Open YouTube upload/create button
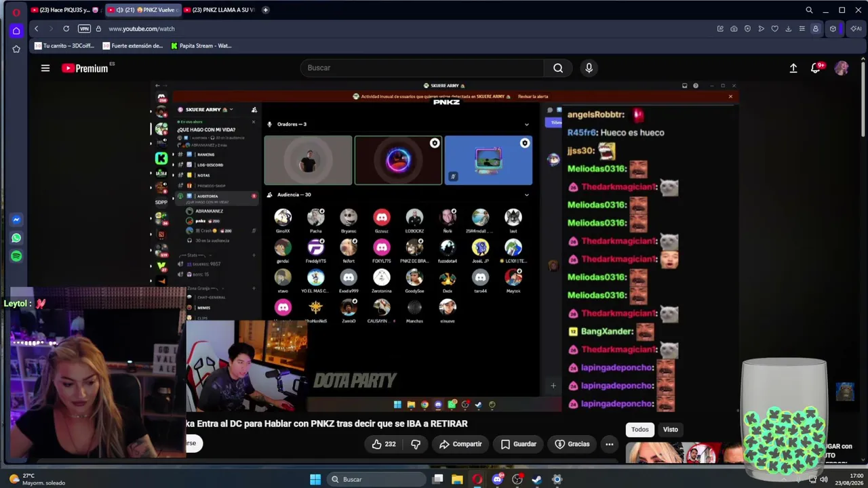 tap(793, 68)
